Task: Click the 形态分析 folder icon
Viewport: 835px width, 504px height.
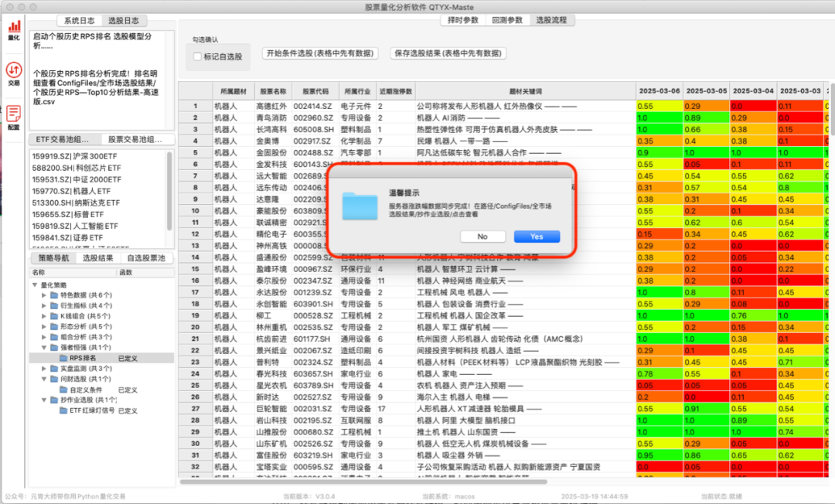Action: [54, 326]
